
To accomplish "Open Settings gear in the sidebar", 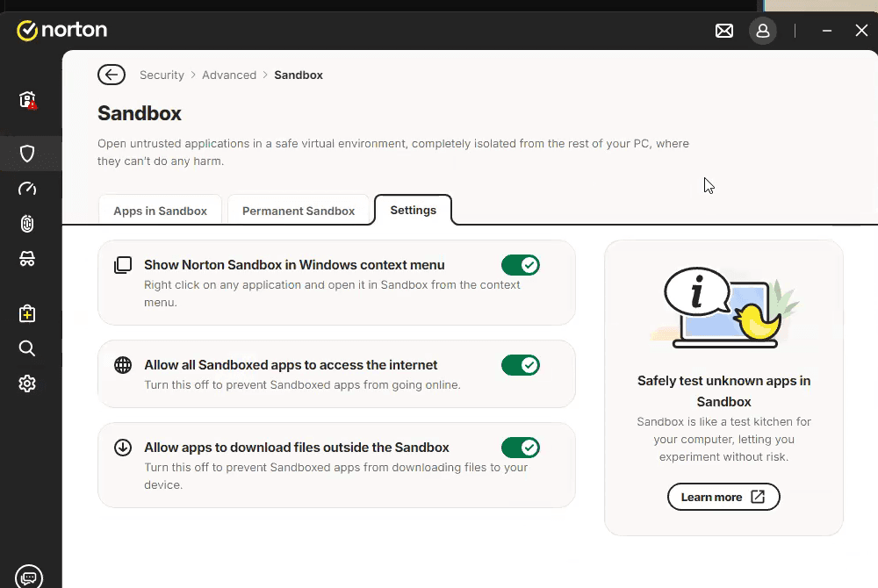I will 27,384.
